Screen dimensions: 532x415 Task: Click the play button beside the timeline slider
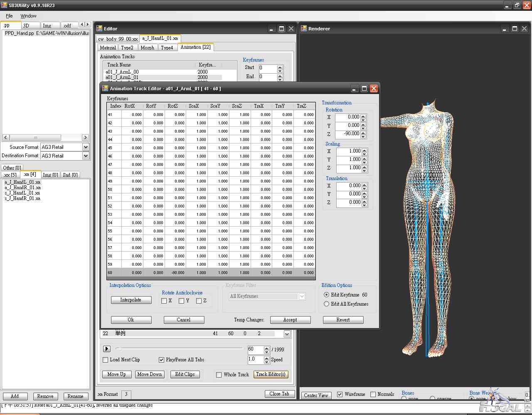click(x=106, y=349)
